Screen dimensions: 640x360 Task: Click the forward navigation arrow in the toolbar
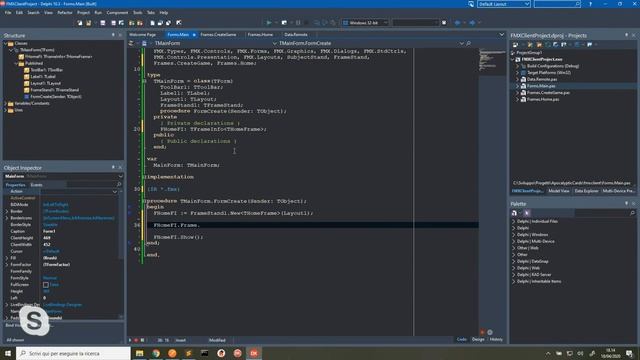472,23
